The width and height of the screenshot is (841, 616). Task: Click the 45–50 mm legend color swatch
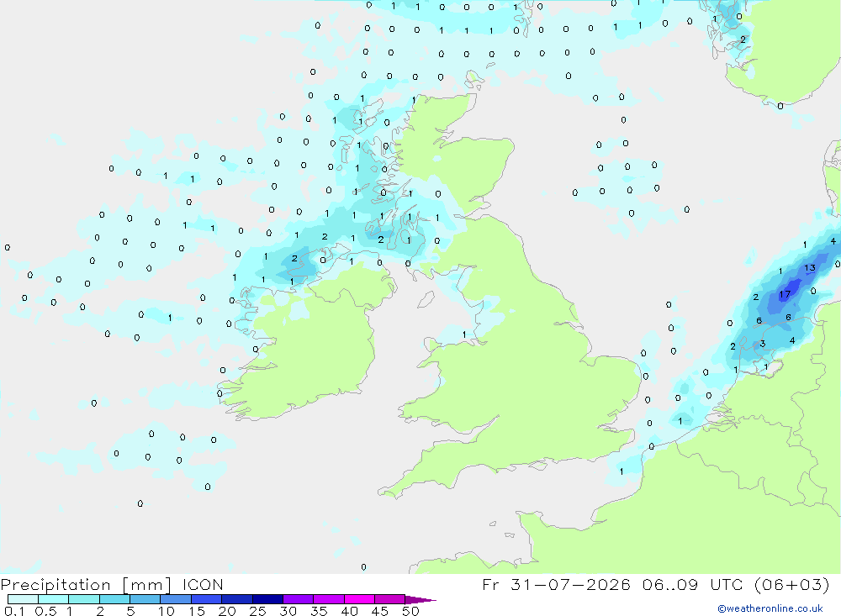pyautogui.click(x=390, y=599)
